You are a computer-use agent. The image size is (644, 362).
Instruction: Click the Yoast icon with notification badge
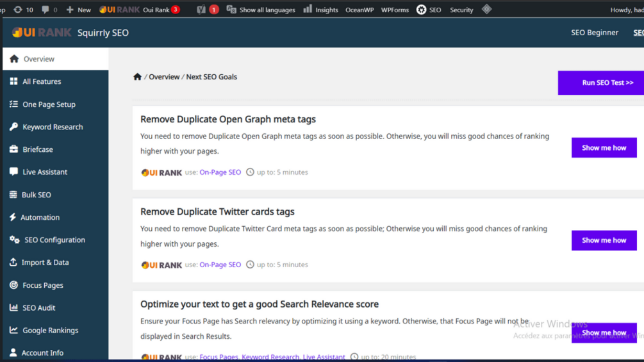pyautogui.click(x=208, y=10)
